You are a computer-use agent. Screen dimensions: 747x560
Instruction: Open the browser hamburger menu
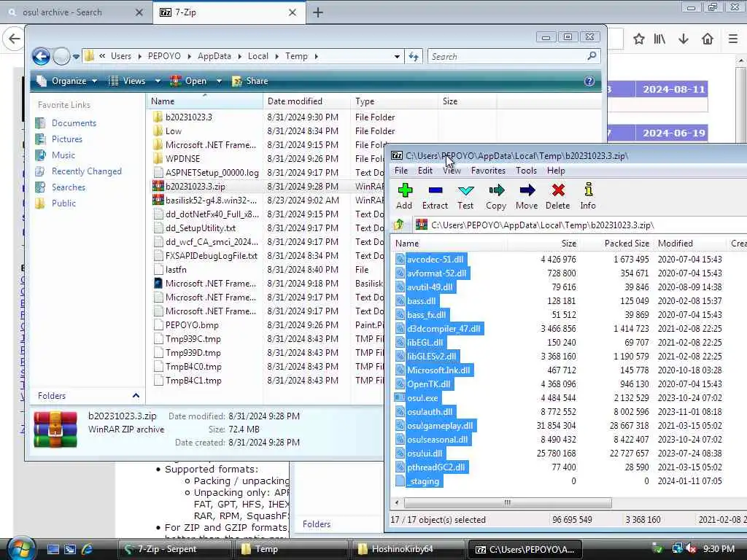pos(733,39)
